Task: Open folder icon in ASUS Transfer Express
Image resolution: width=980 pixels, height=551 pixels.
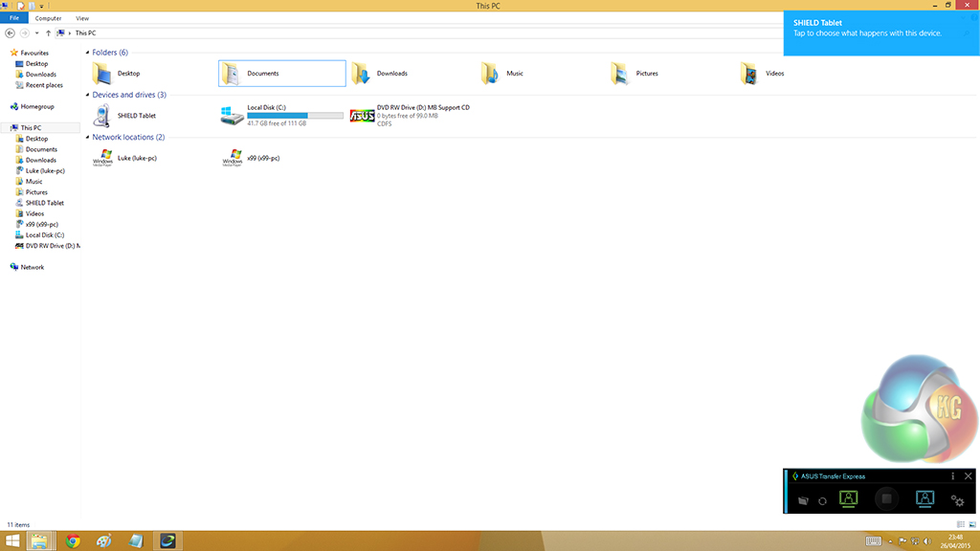Action: click(803, 500)
